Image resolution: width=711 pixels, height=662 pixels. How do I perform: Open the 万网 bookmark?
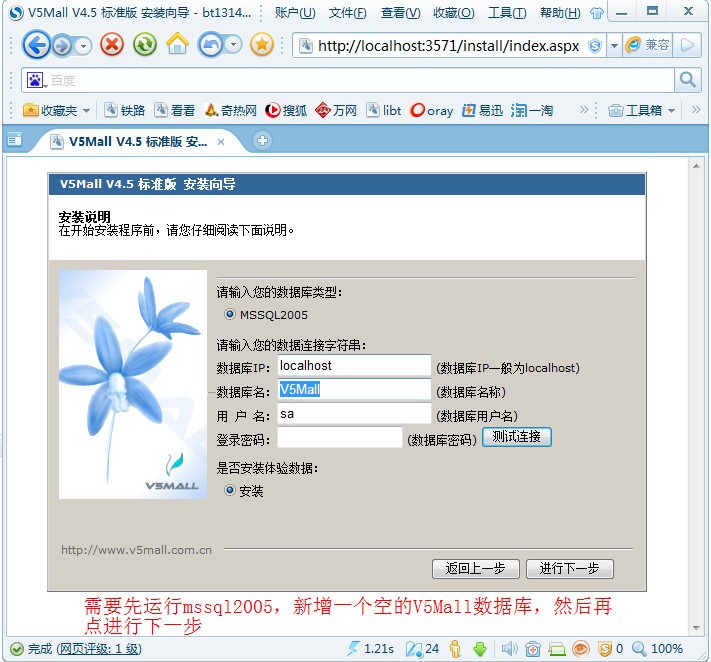point(336,110)
